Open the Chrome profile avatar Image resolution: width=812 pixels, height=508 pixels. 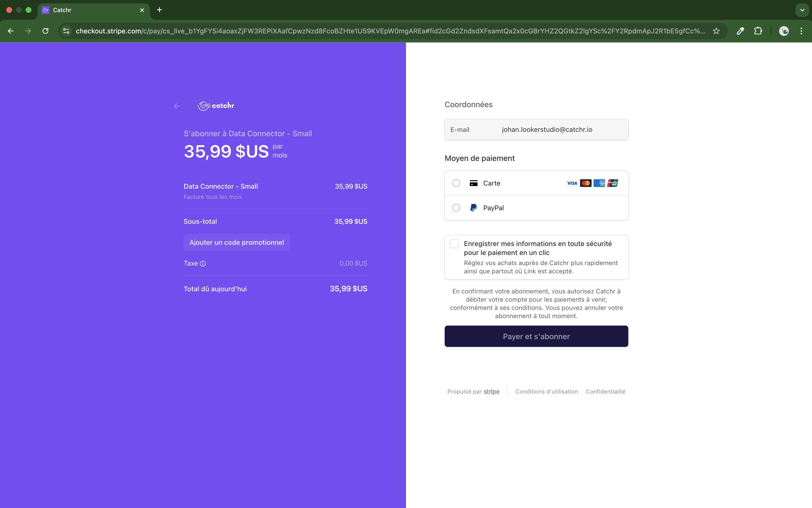click(784, 31)
